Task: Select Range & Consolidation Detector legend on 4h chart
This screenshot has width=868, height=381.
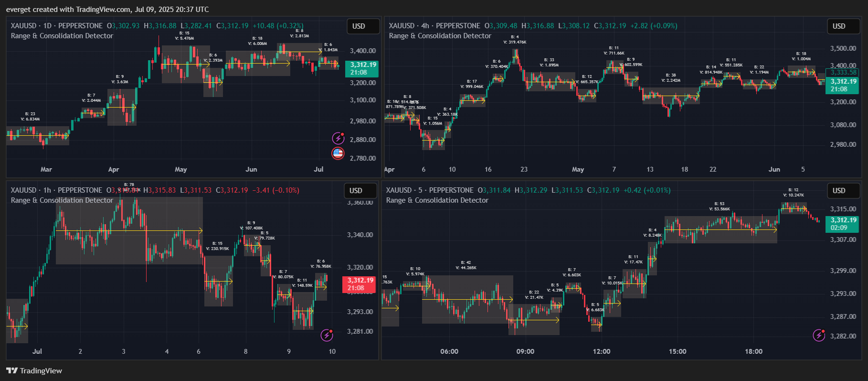Action: pos(440,36)
